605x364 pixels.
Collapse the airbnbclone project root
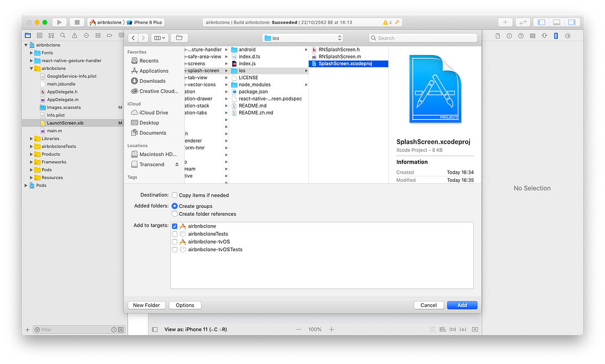26,45
